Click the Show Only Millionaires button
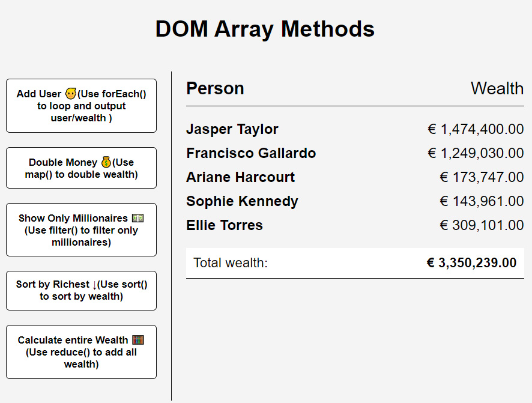This screenshot has height=403, width=532. click(x=81, y=229)
